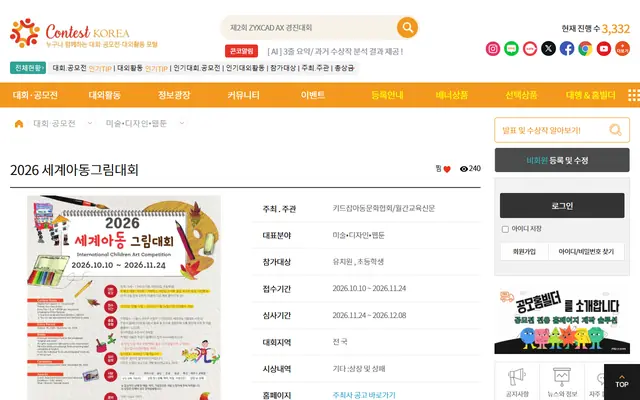Toggle the 아이디 저장 checkbox
This screenshot has height=400, width=640.
tap(505, 229)
